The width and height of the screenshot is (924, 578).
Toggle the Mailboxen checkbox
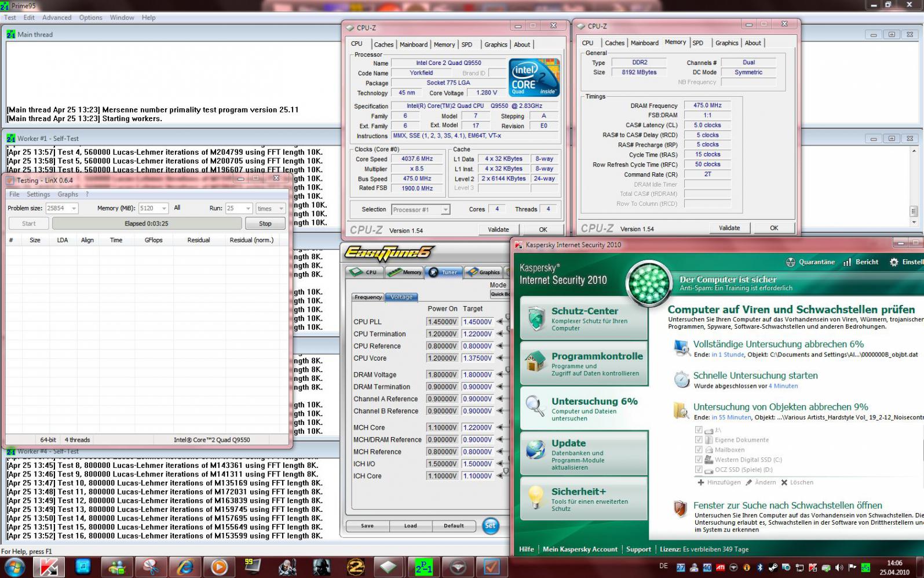(x=698, y=450)
